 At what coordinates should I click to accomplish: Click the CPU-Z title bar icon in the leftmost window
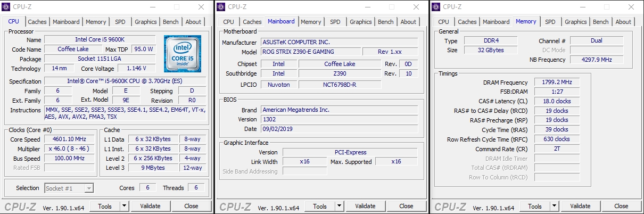pos(7,7)
